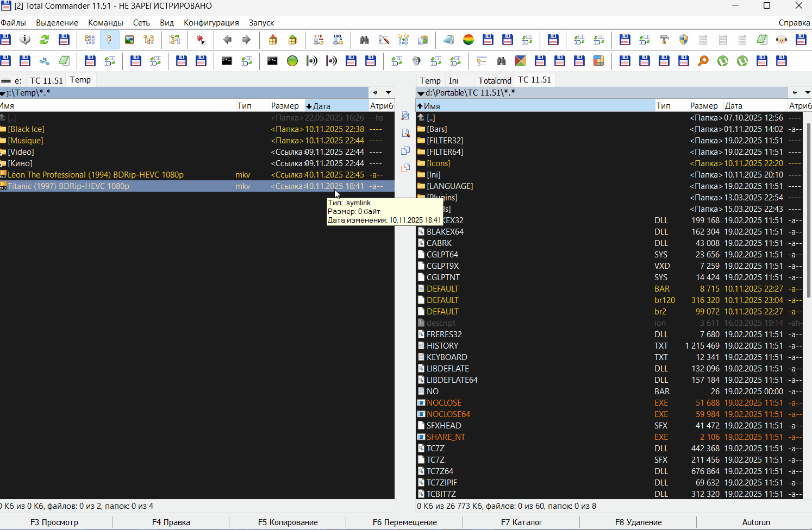Open drive dropdown arrow before j:\Temp path
812x530 pixels.
coord(3,93)
